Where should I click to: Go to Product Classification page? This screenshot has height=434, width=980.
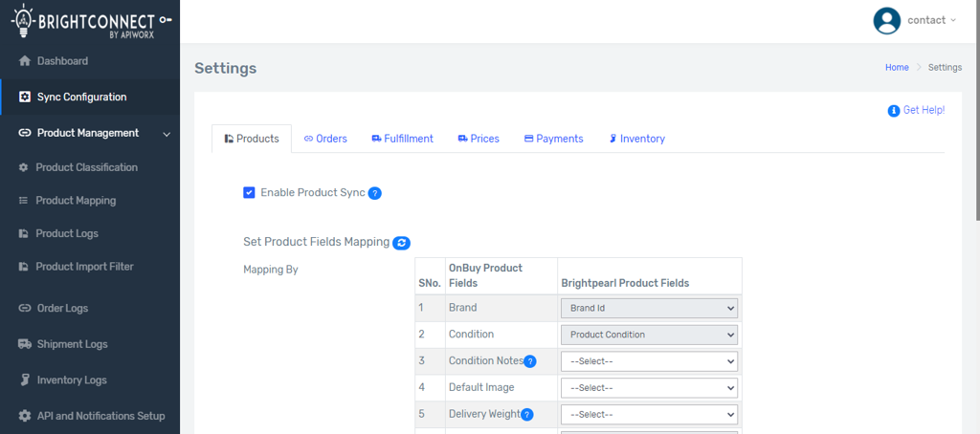(x=90, y=167)
